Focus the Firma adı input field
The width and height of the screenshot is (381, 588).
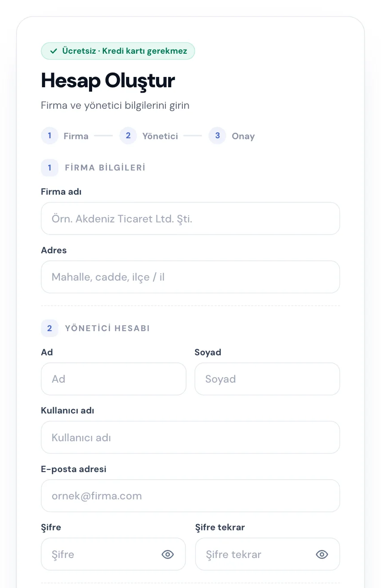(x=190, y=218)
